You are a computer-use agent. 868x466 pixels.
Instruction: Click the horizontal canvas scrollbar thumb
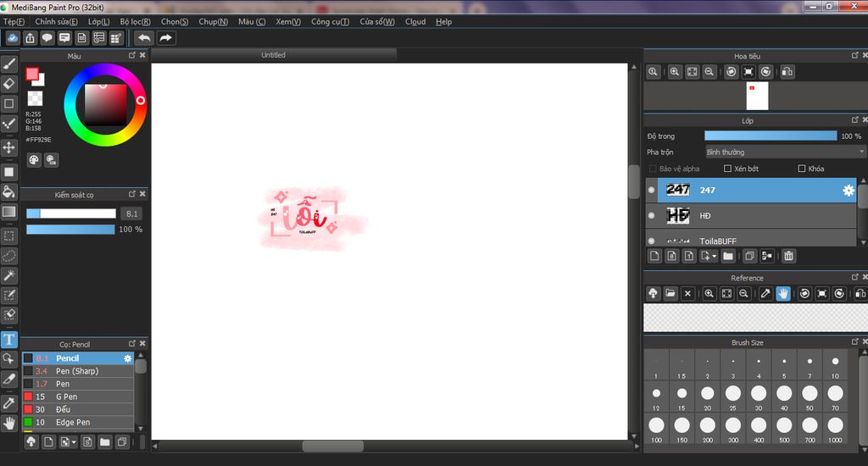[x=332, y=446]
